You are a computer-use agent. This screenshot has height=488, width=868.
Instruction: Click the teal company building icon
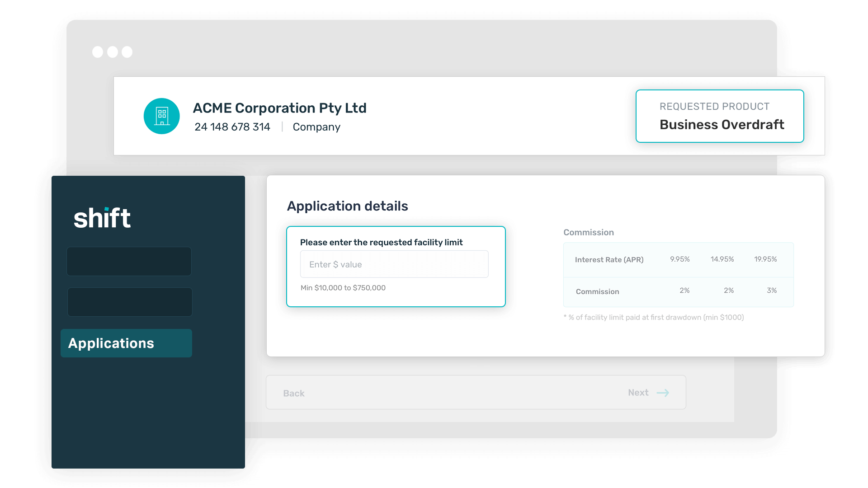pos(161,116)
